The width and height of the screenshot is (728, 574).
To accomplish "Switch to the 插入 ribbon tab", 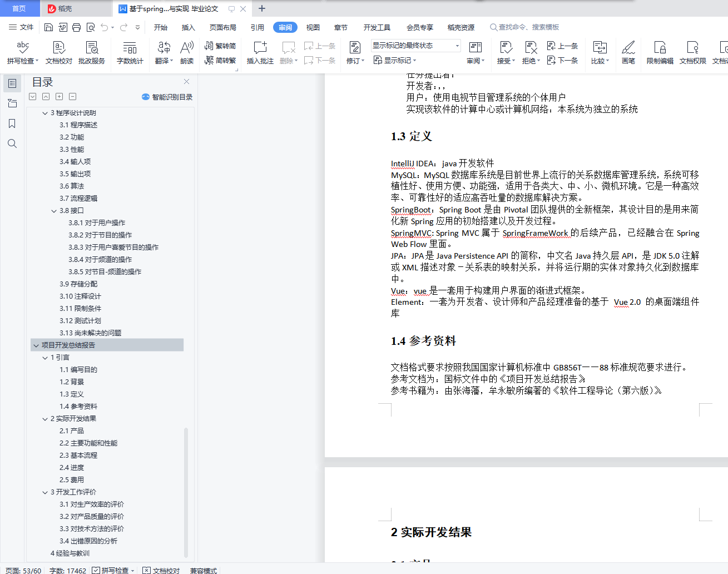I will pyautogui.click(x=189, y=27).
